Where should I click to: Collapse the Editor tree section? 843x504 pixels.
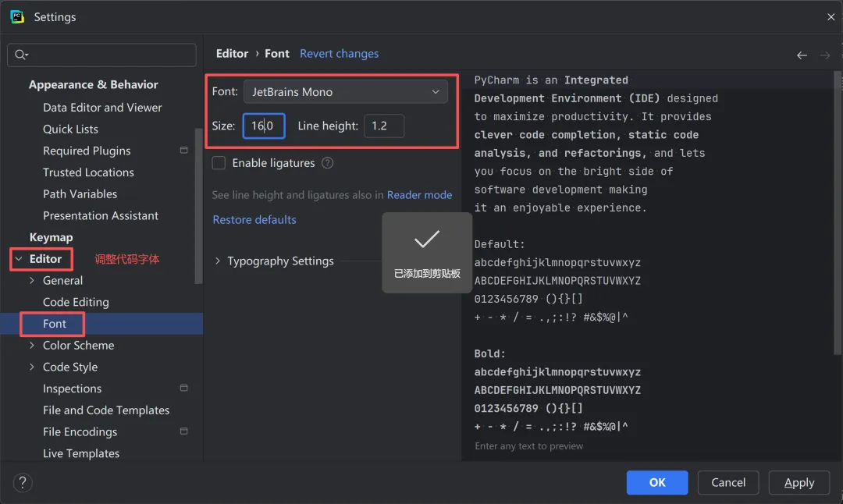pyautogui.click(x=19, y=259)
